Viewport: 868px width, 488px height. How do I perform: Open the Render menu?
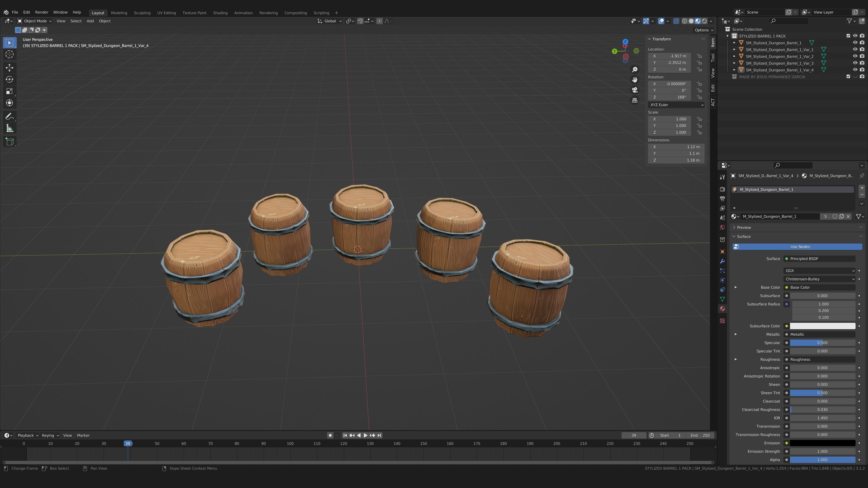pyautogui.click(x=42, y=12)
